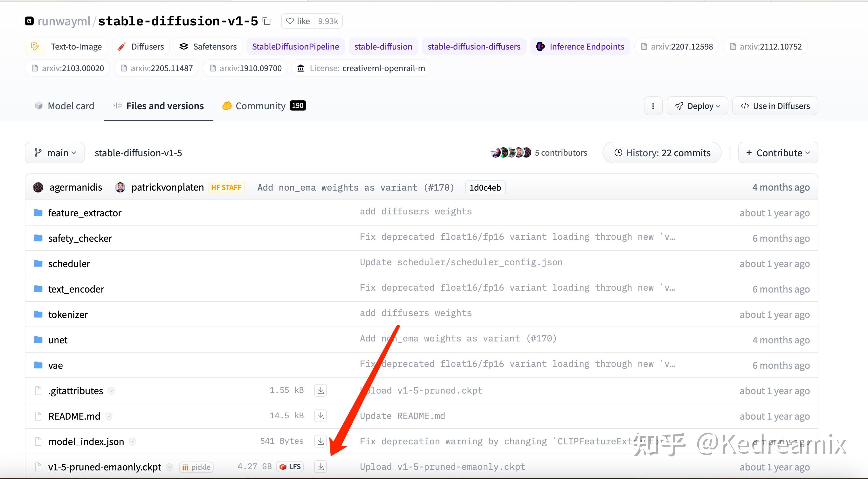Click the pickle warning badge on checkpoint file

196,467
